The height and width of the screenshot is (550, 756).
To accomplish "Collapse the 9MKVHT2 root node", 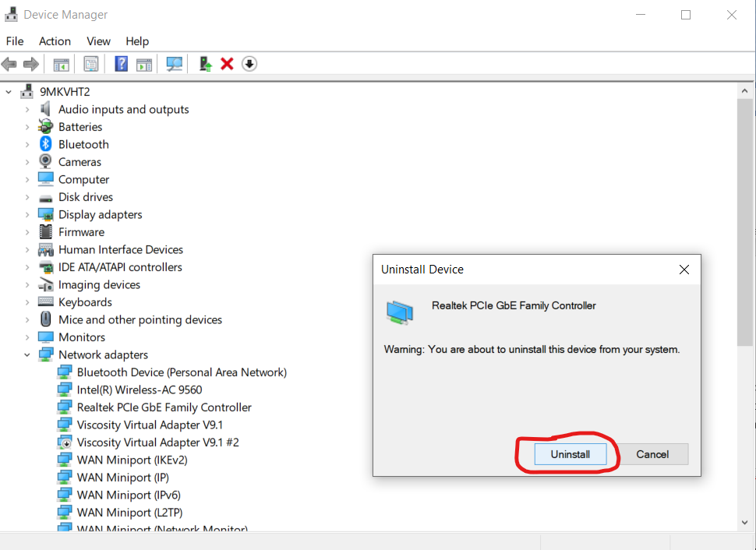I will coord(9,92).
